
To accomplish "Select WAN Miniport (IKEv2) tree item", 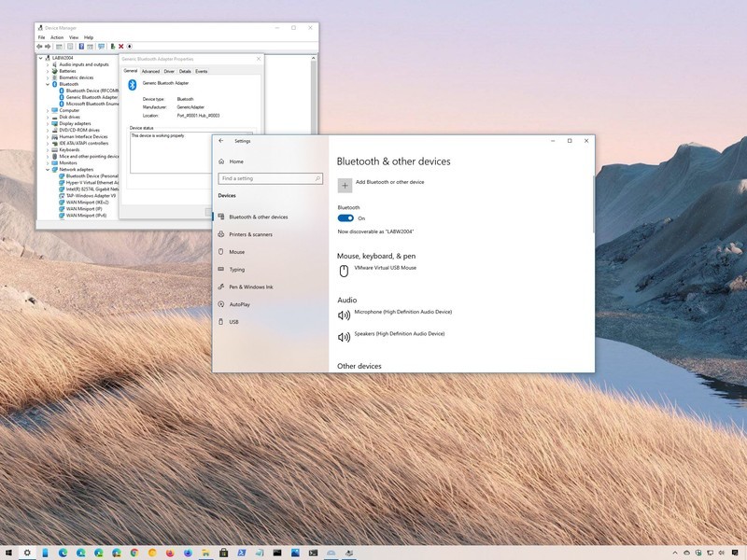I will point(87,203).
